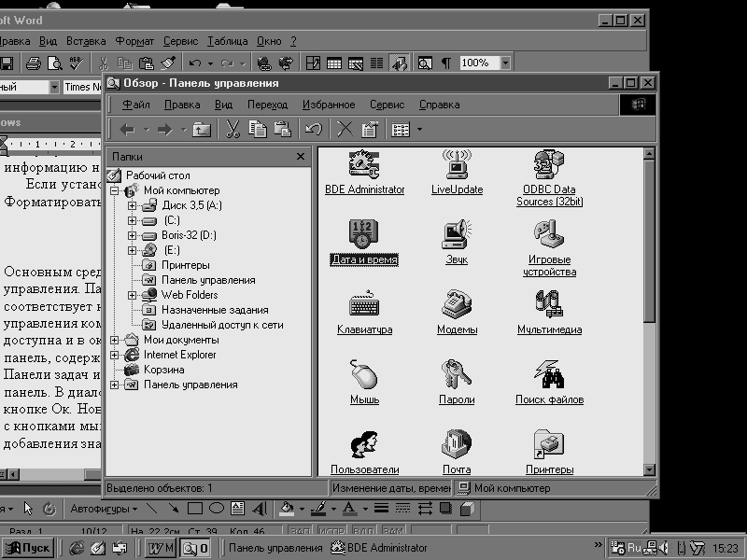Open the Почта applet icon

pos(457,444)
